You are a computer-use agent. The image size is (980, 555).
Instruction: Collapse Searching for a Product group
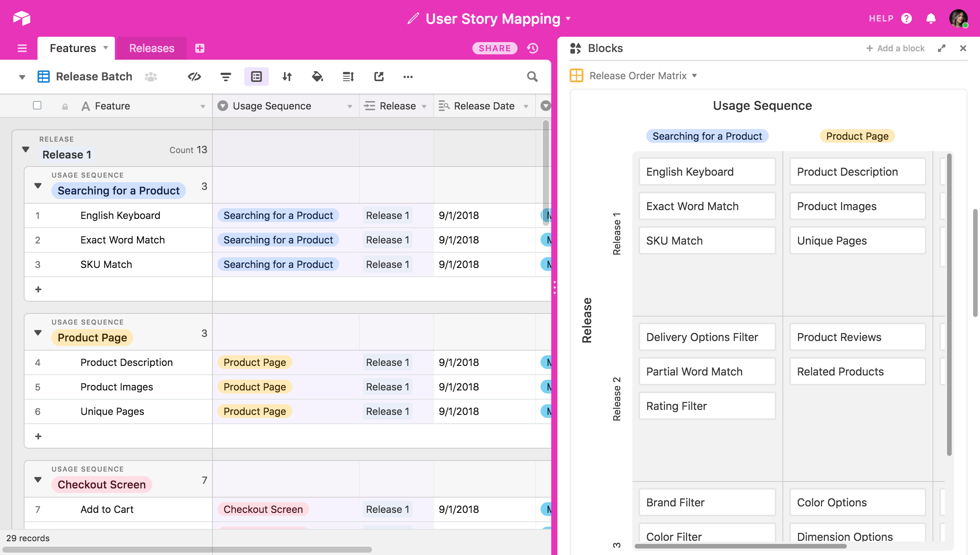(38, 186)
